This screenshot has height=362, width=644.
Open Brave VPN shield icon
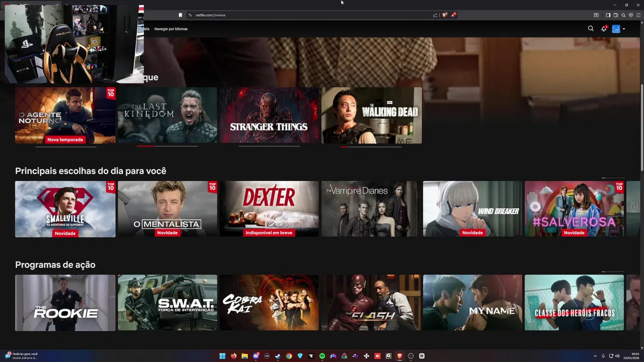631,15
